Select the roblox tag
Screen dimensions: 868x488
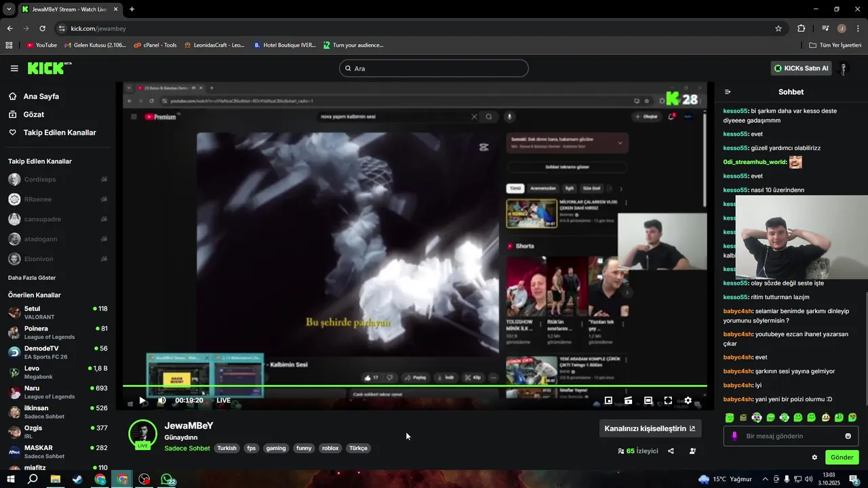(x=330, y=449)
